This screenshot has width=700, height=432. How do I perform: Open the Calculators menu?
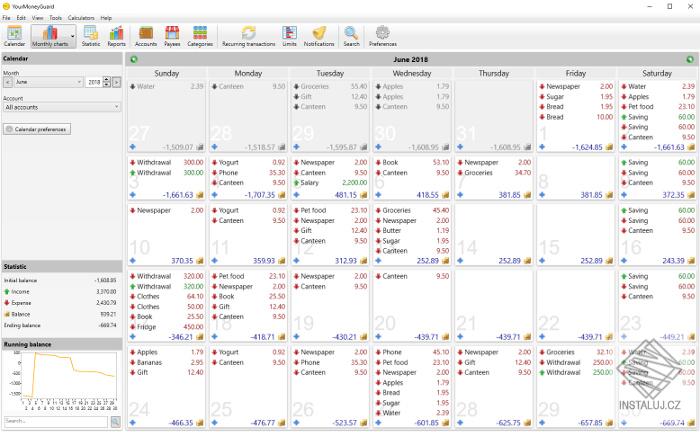pyautogui.click(x=81, y=18)
